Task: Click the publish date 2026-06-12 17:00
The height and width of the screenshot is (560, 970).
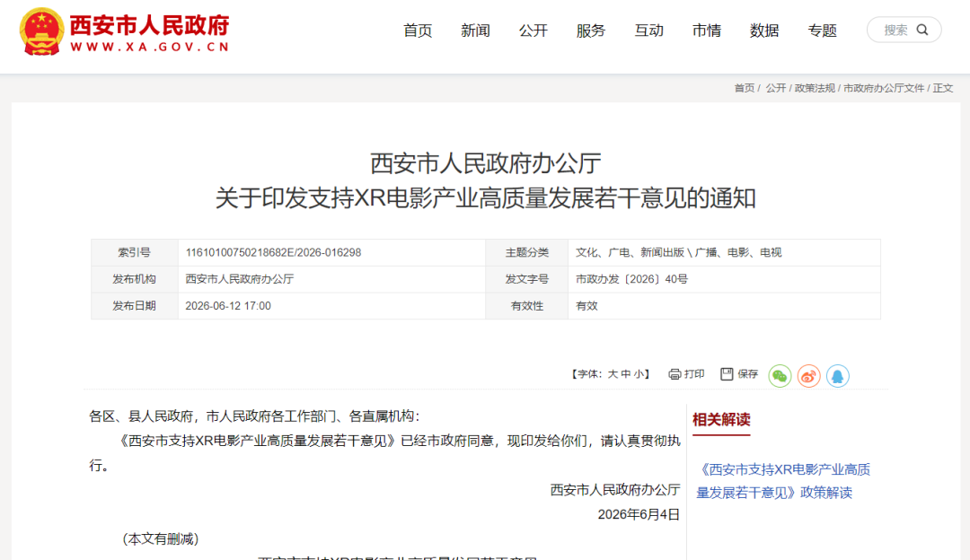Action: point(228,305)
